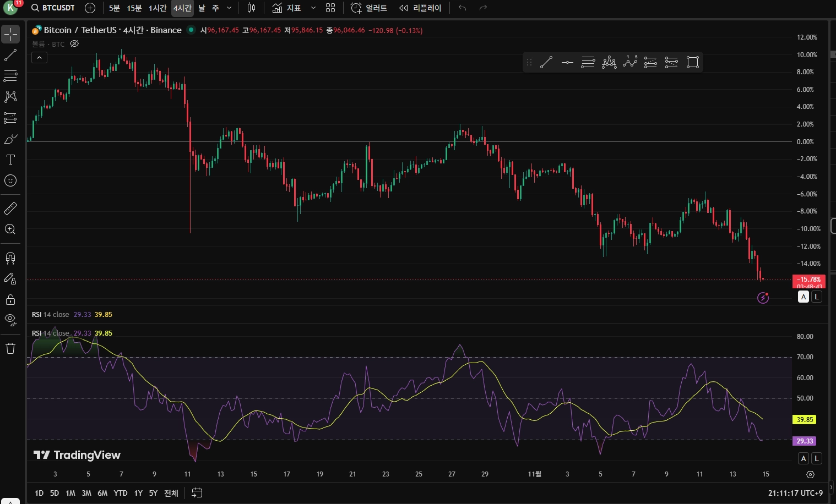The image size is (836, 504).
Task: Pick the head and shoulders pattern tool
Action: [609, 62]
